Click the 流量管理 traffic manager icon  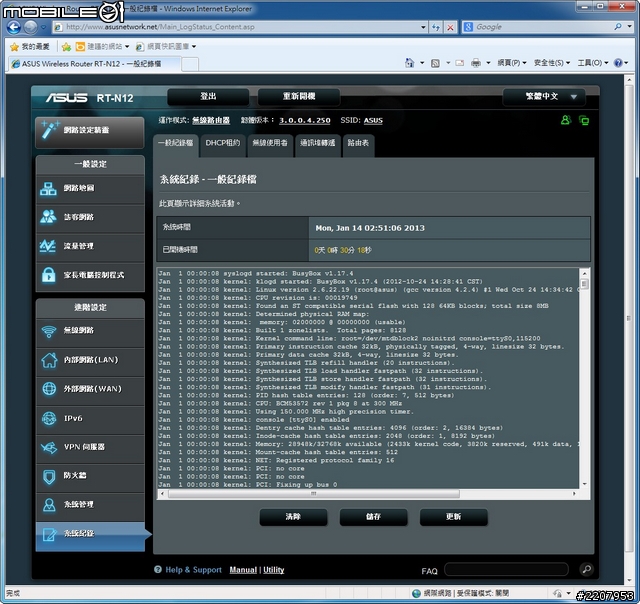[x=48, y=246]
